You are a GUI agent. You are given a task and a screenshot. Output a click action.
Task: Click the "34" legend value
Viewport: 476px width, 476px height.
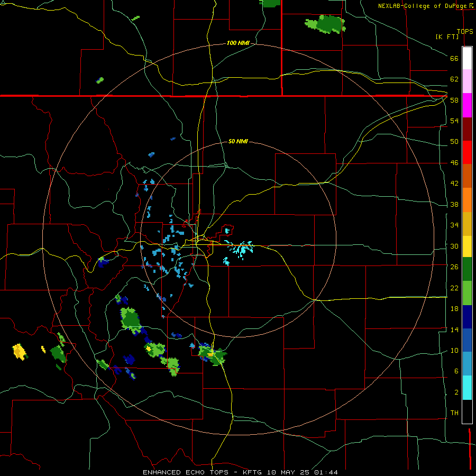point(454,225)
